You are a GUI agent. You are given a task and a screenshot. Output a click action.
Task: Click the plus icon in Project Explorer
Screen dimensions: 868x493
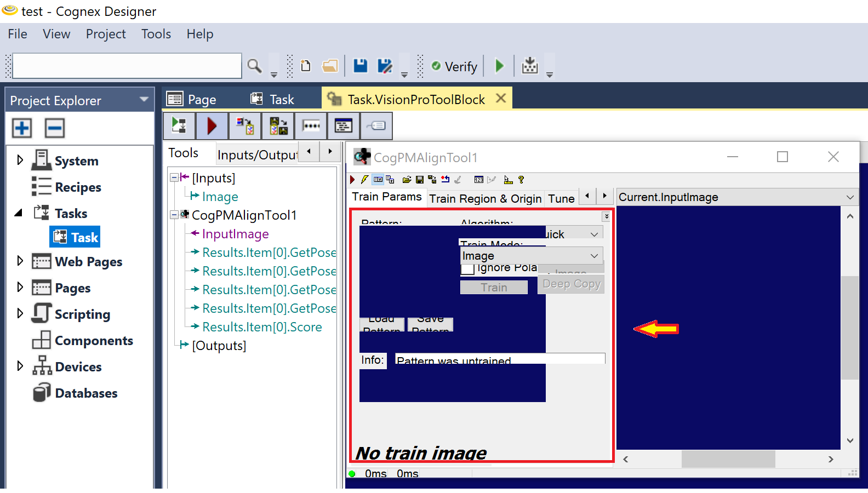coord(22,128)
